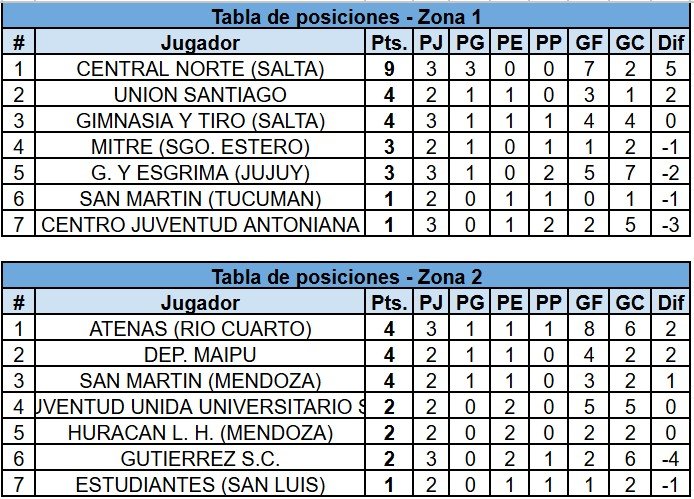Click Central Norte's 9 points cell
The image size is (694, 499).
point(389,69)
